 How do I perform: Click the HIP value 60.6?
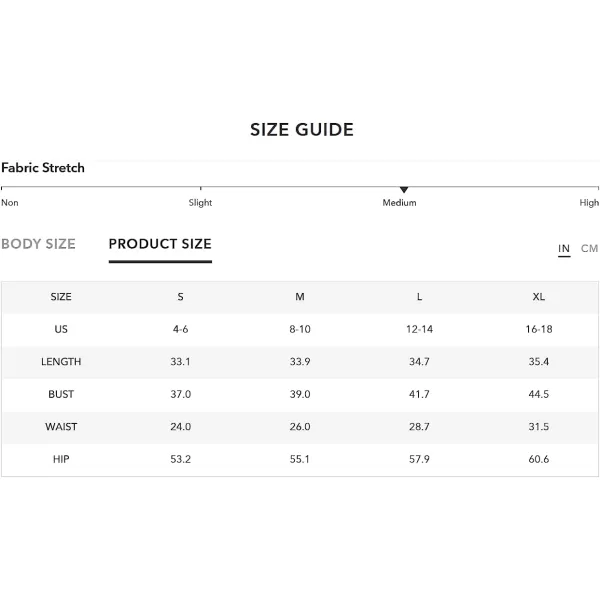[539, 459]
